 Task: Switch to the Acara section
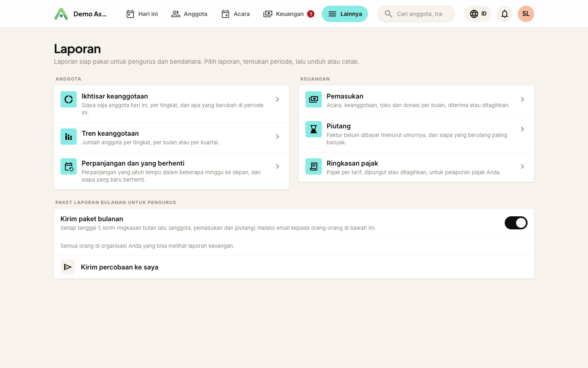coord(236,14)
